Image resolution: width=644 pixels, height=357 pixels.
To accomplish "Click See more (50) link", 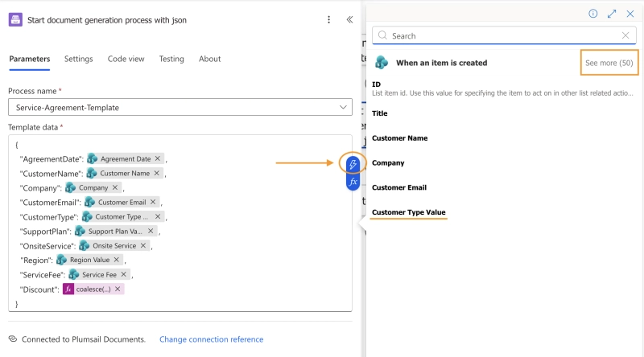I will click(x=609, y=63).
